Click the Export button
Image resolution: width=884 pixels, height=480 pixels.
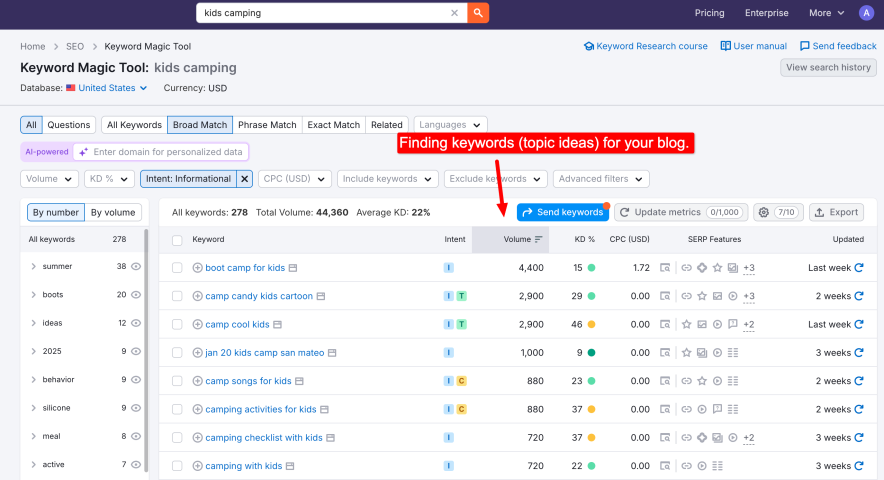pyautogui.click(x=836, y=212)
